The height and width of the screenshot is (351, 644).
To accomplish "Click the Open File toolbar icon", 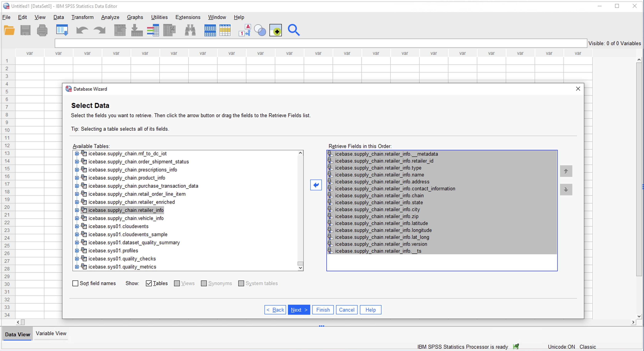I will (9, 30).
